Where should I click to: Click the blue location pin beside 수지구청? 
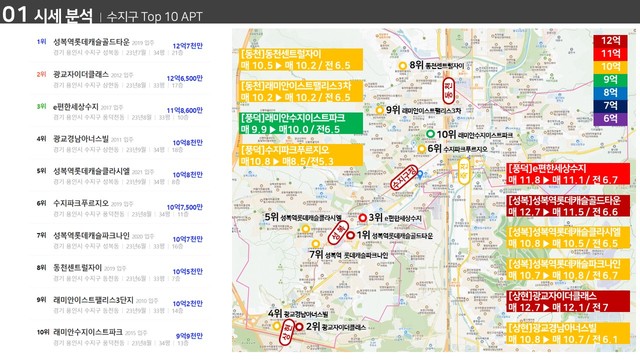point(420,175)
